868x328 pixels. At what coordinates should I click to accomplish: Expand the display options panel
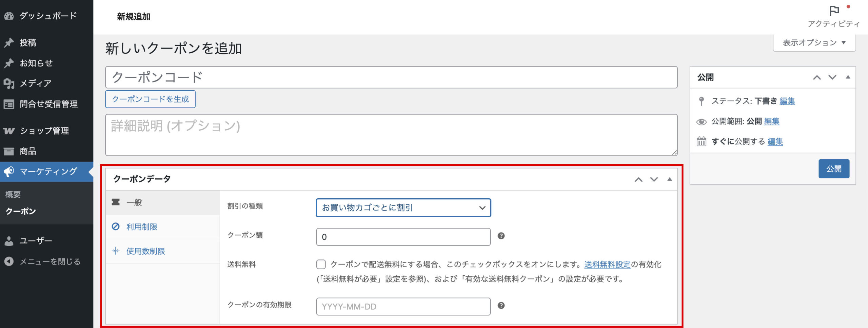814,43
